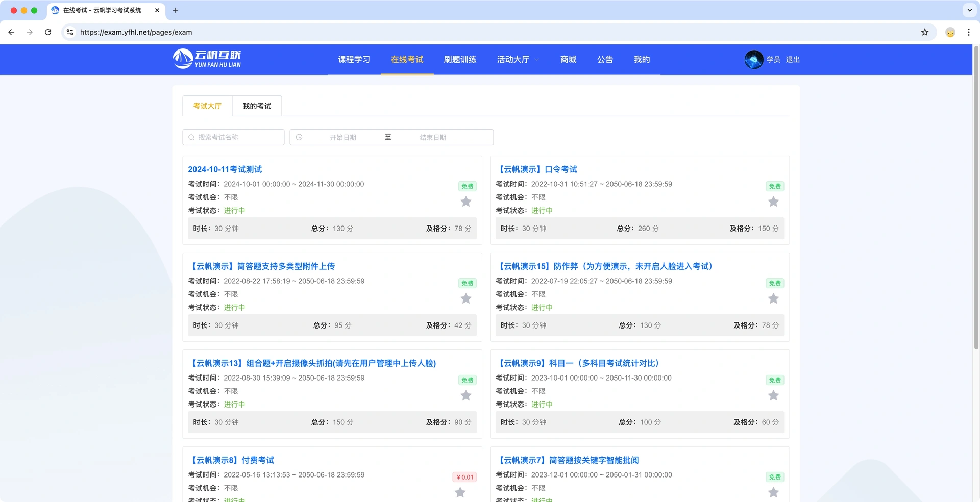This screenshot has height=502, width=980.
Task: Click the 结束日期 date field
Action: pos(433,137)
